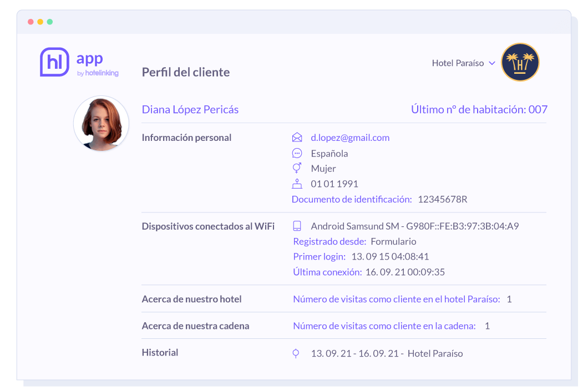This screenshot has height=391, width=588.
Task: Click the Formulario registration value
Action: coord(393,241)
